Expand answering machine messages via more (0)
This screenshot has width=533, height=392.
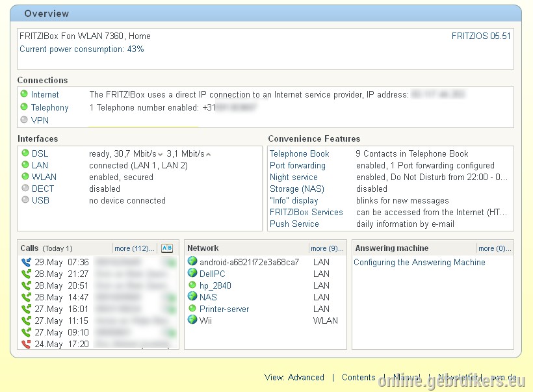click(495, 248)
